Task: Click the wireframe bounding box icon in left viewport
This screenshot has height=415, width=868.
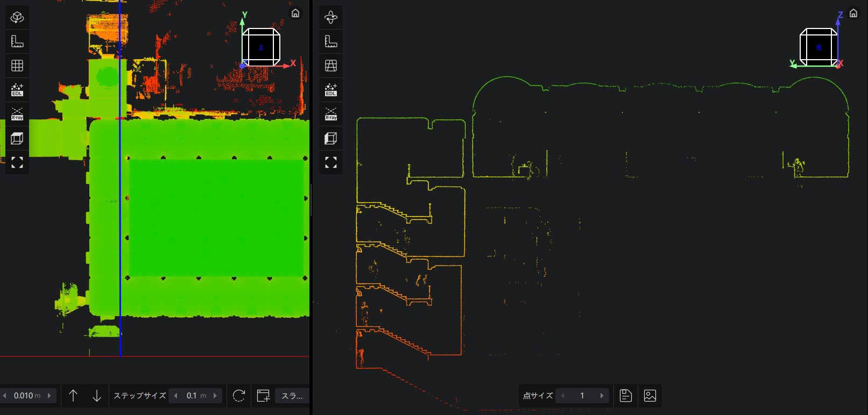Action: [x=17, y=138]
